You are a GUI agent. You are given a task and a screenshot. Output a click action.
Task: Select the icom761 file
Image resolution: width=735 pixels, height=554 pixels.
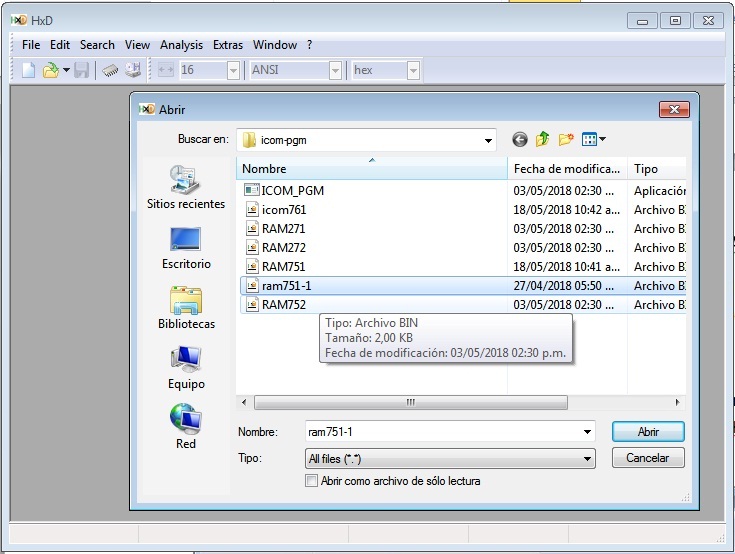click(x=284, y=210)
